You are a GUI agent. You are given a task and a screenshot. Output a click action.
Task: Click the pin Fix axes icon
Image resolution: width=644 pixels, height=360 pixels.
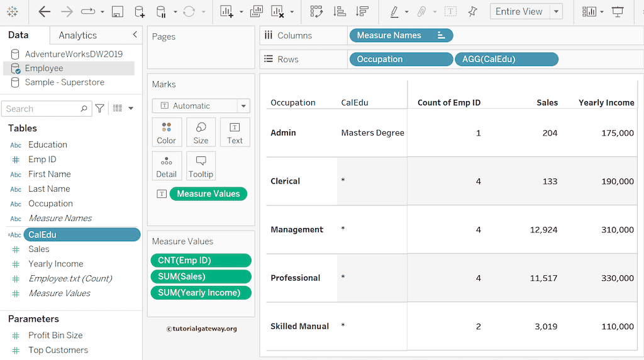pyautogui.click(x=472, y=12)
